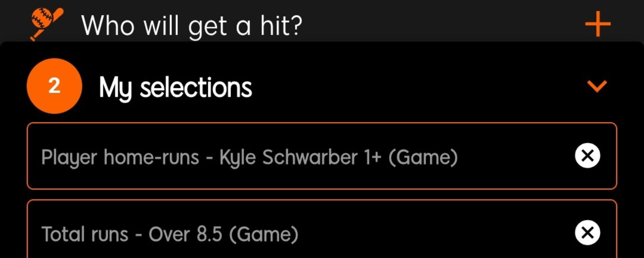Screen dimensions: 644x258
Task: Tap the word 'hit?' in market title
Action: coord(281,26)
